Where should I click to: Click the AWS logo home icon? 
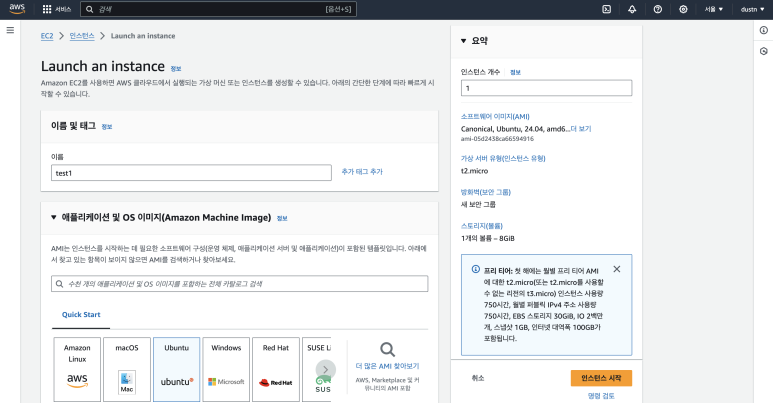[17, 9]
